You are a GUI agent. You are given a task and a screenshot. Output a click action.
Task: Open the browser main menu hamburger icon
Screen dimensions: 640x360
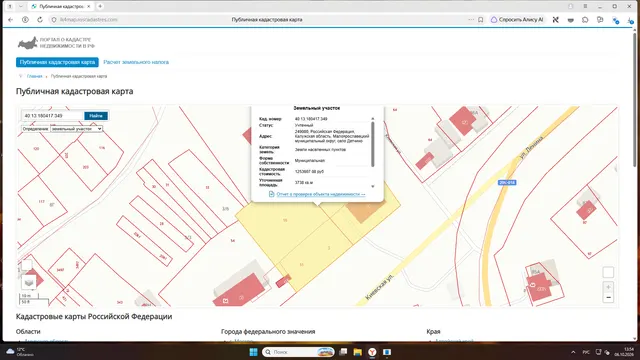585,6
